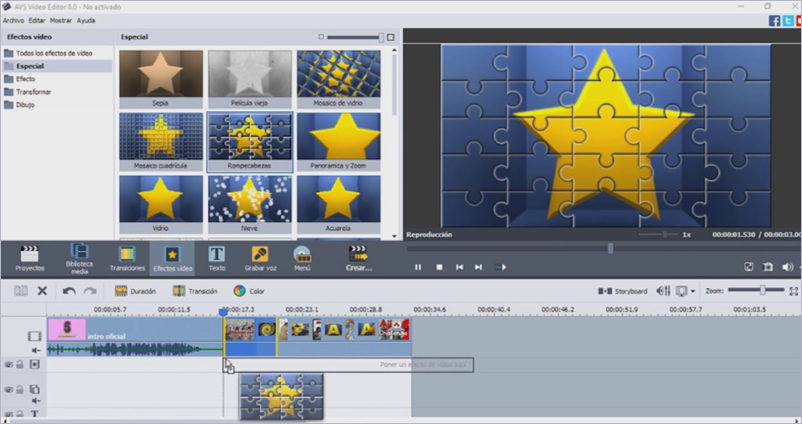Go to previous frame in preview
802x424 pixels.
click(459, 267)
